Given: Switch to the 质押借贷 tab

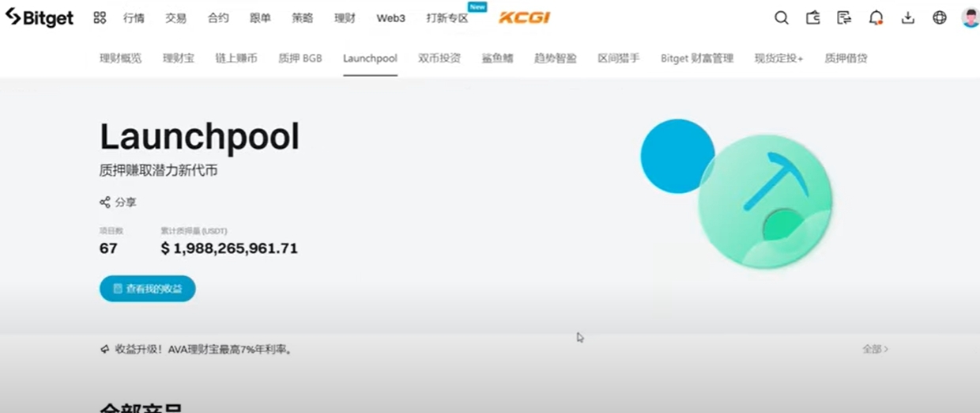Looking at the screenshot, I should click(846, 58).
